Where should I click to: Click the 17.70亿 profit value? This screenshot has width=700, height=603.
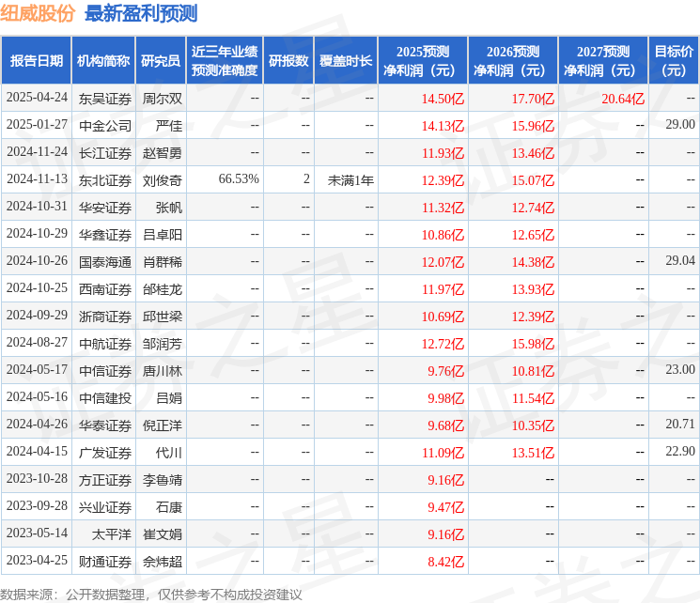pyautogui.click(x=533, y=99)
